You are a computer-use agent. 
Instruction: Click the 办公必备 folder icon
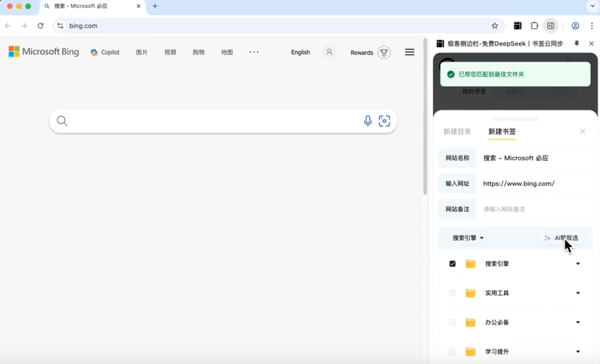pos(470,322)
